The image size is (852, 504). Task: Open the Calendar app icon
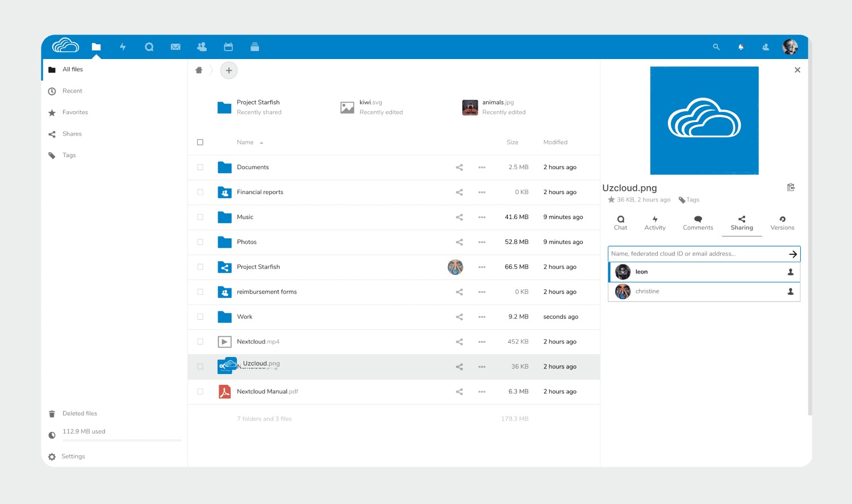coord(228,47)
